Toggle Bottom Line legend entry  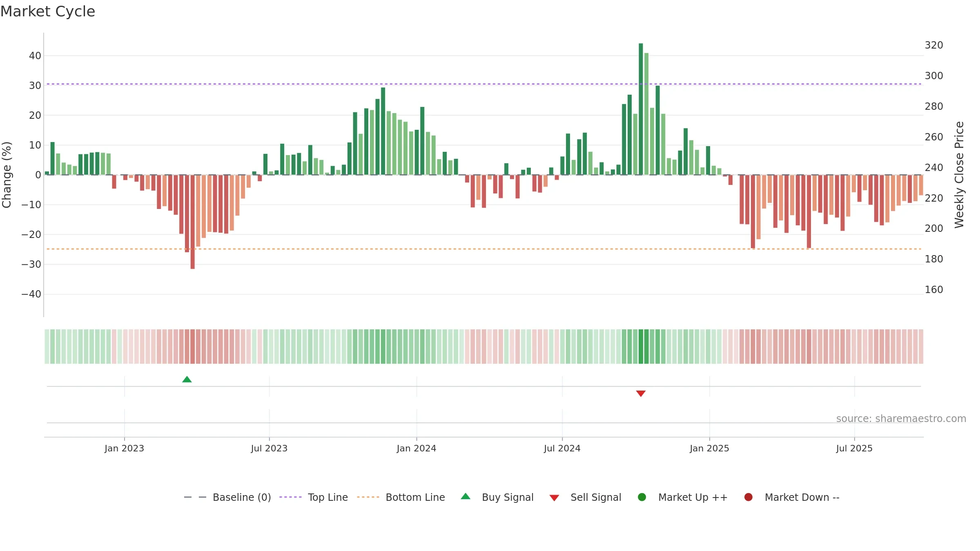401,497
